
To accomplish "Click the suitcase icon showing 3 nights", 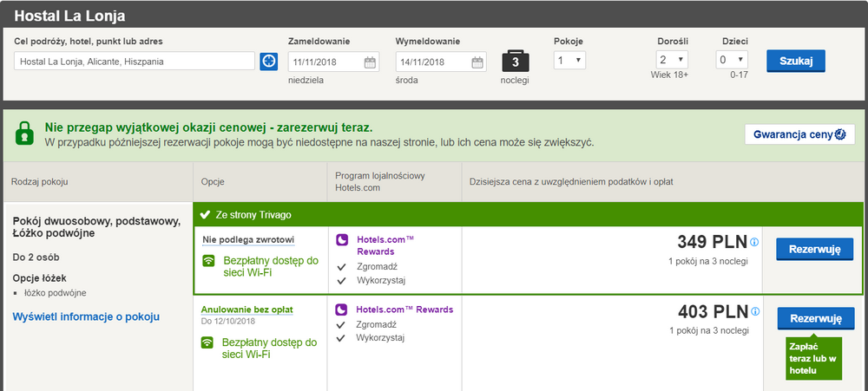I will pos(515,61).
